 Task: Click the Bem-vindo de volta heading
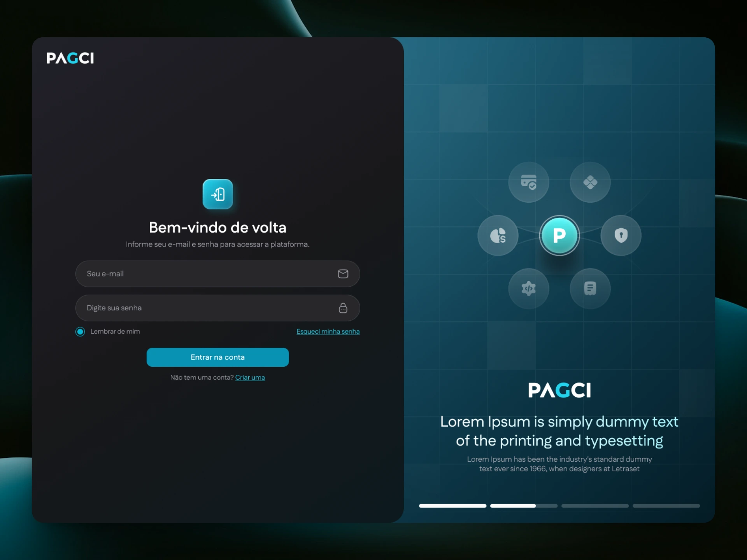point(217,227)
